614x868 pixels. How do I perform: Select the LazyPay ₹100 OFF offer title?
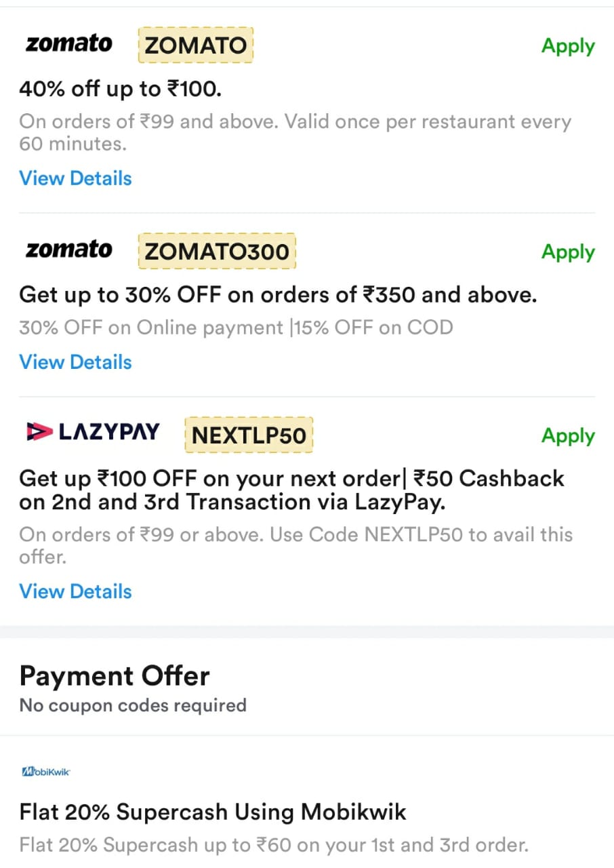tap(291, 490)
